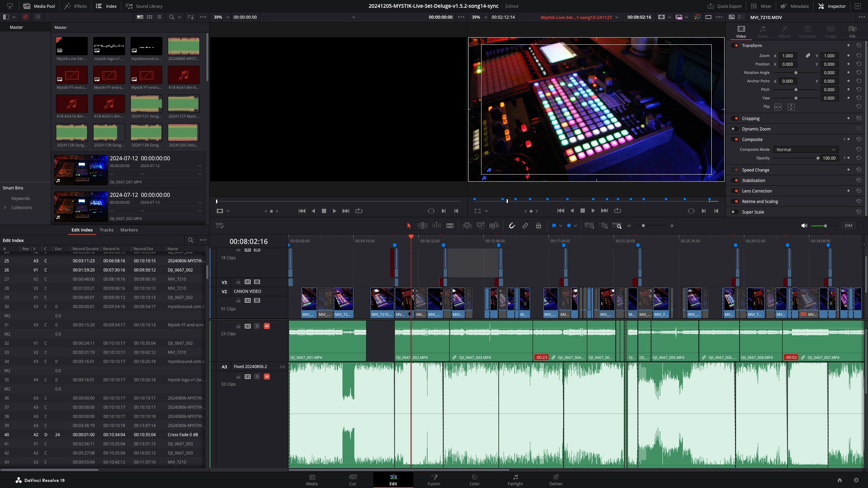Enable Dynamic Zoom in the Inspector
This screenshot has width=868, height=488.
click(x=734, y=129)
